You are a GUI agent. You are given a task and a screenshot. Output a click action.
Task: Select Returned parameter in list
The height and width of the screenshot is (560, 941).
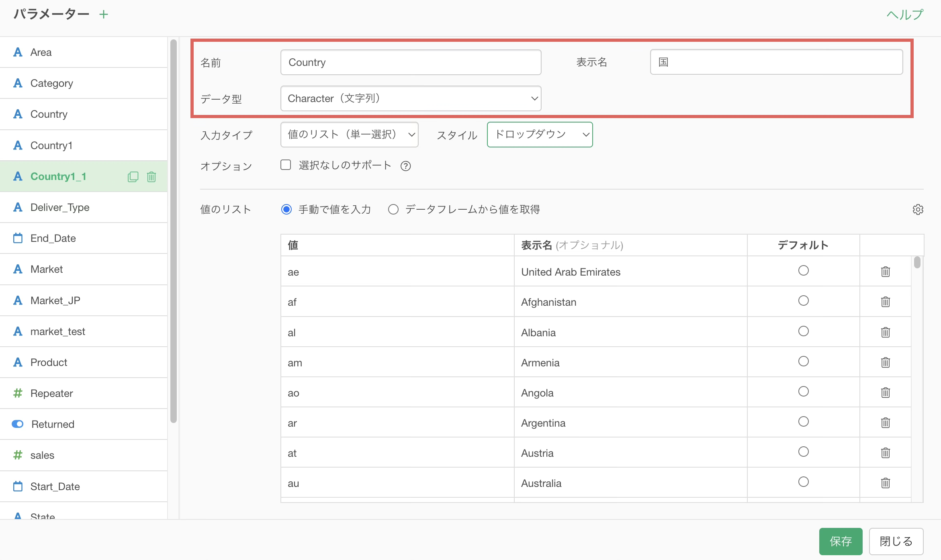[x=84, y=424]
